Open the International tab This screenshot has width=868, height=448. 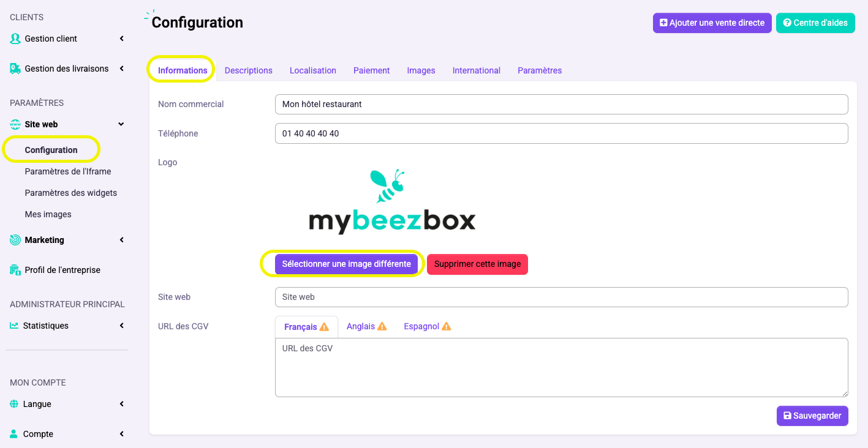[477, 70]
